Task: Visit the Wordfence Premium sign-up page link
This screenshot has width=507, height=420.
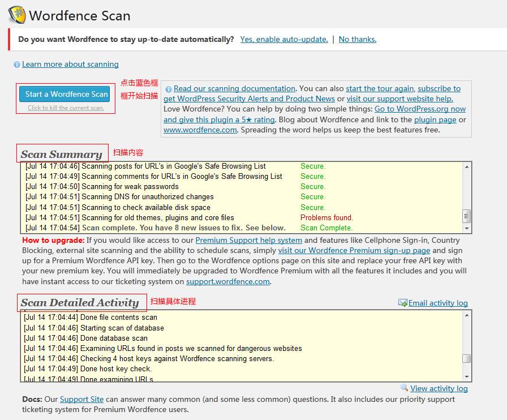Action: [x=354, y=250]
